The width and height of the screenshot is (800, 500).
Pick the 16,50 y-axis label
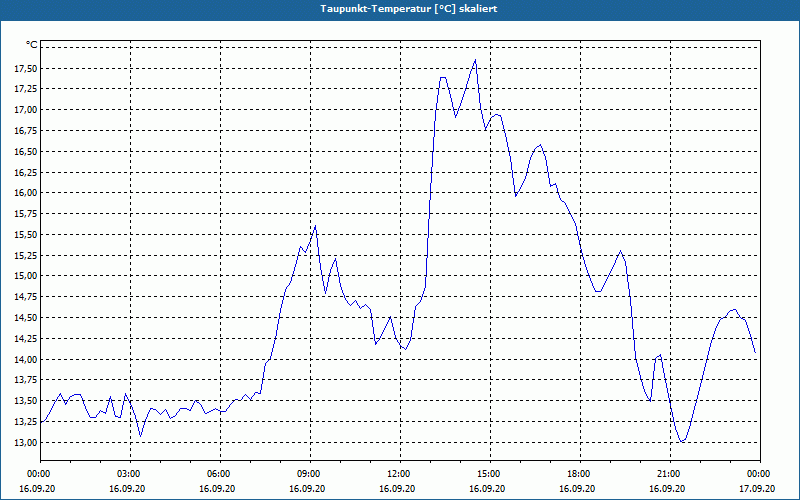click(x=27, y=152)
